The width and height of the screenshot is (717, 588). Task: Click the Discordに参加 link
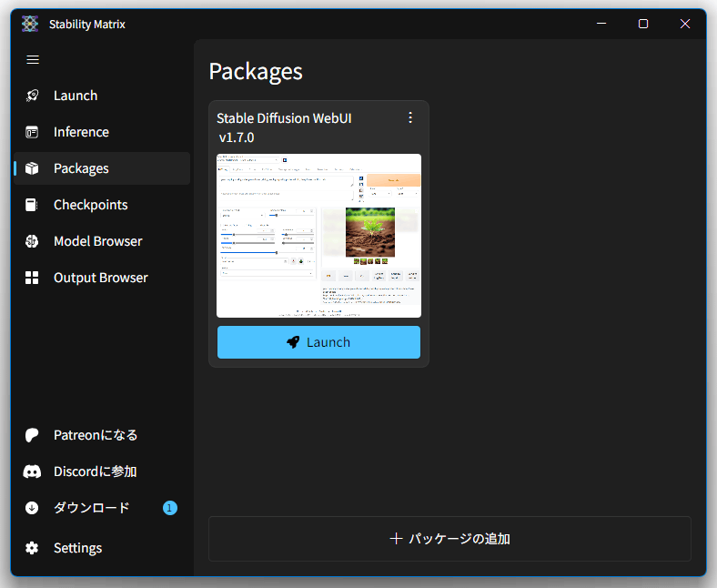102,471
